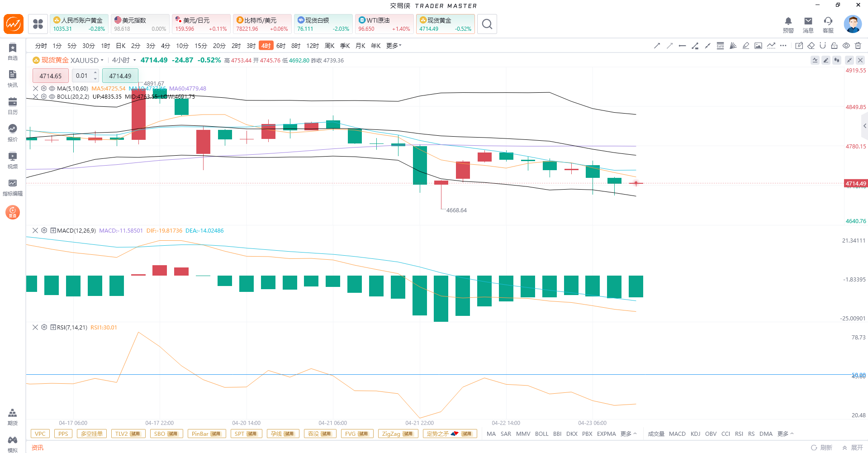The width and height of the screenshot is (868, 453).
Task: Select the Fibonacci 0.618 retracement tool
Action: click(720, 46)
